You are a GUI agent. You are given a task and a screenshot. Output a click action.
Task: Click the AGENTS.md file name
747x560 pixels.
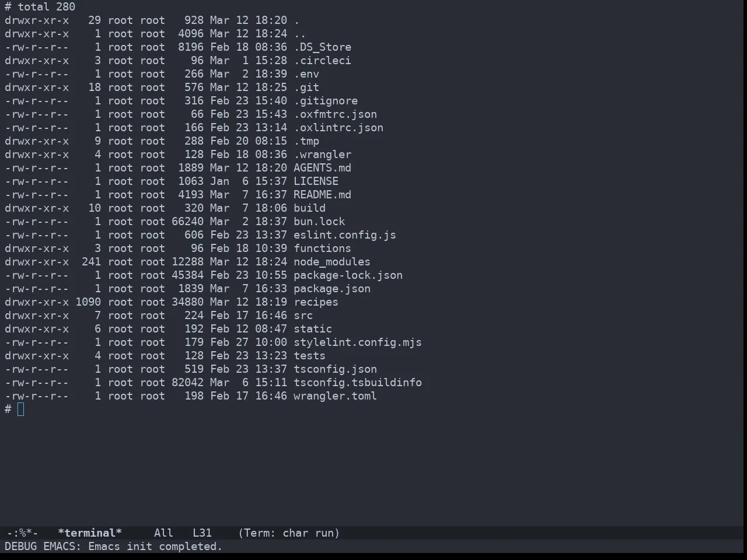point(322,168)
